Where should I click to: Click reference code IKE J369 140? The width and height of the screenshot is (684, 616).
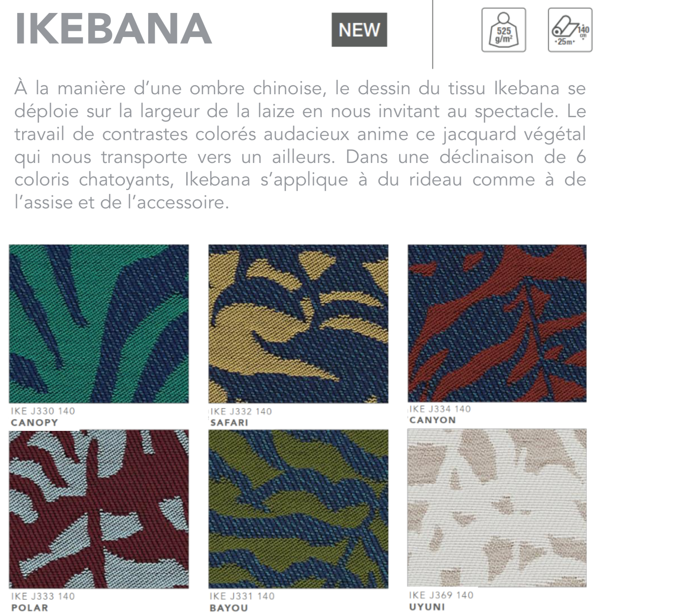[x=441, y=595]
